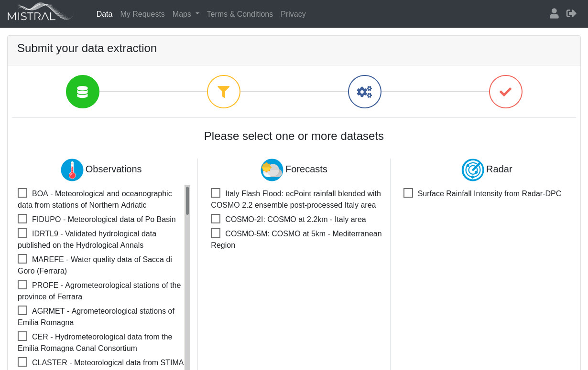Click the Forecasts sun and cloud icon
This screenshot has height=370, width=588.
pyautogui.click(x=272, y=170)
